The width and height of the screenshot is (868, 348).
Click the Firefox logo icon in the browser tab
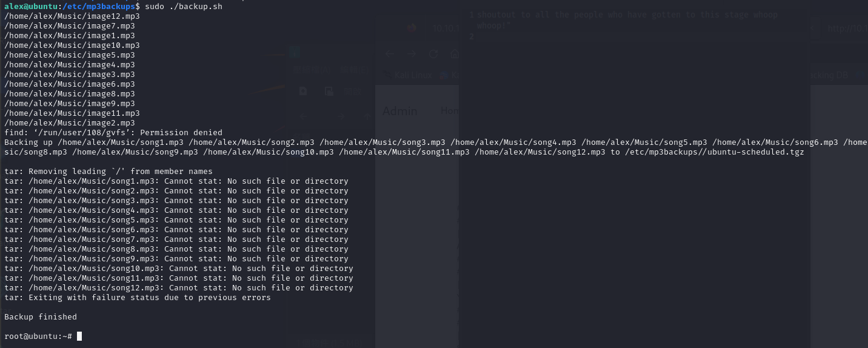tap(412, 28)
